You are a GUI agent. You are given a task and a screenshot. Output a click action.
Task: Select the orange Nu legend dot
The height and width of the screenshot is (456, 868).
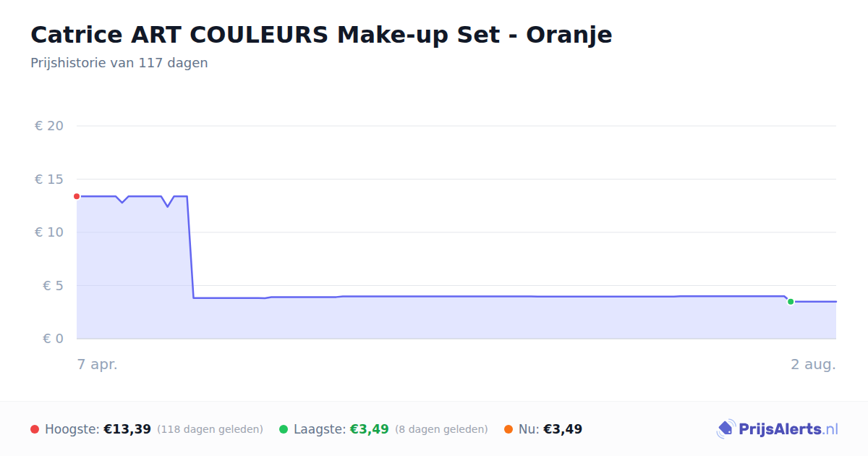(509, 429)
